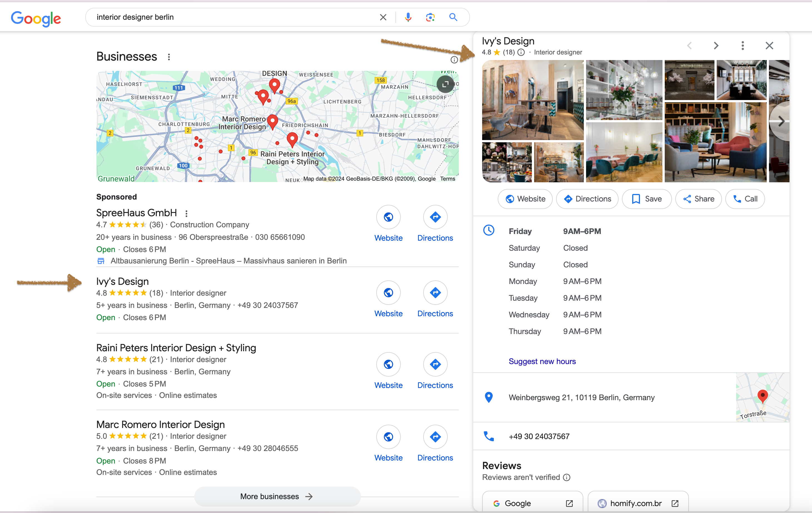812x513 pixels.
Task: Open the info icon beside Ivy's rating
Action: tap(521, 52)
